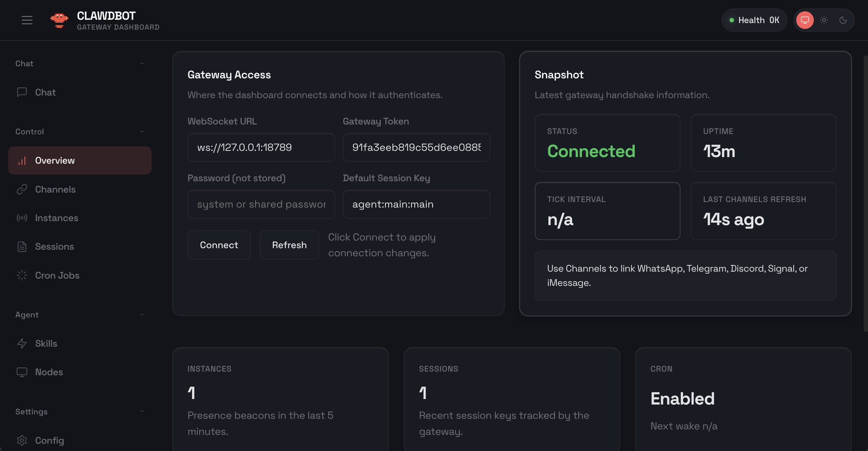Open Chat from the sidebar

point(45,92)
